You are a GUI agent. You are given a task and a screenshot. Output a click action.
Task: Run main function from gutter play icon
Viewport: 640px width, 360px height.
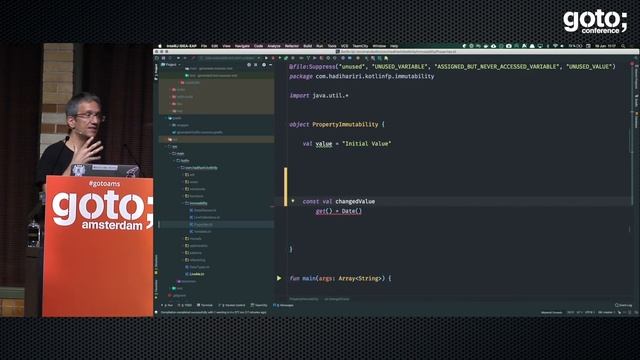pyautogui.click(x=279, y=278)
